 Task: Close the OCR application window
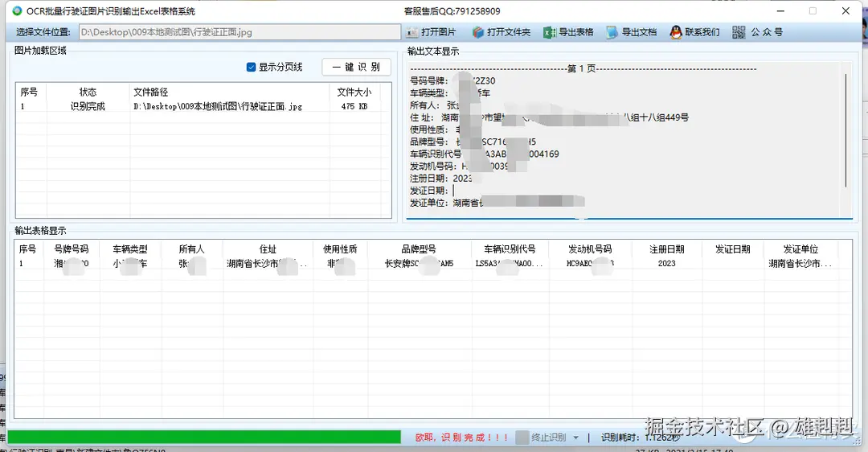click(x=845, y=11)
